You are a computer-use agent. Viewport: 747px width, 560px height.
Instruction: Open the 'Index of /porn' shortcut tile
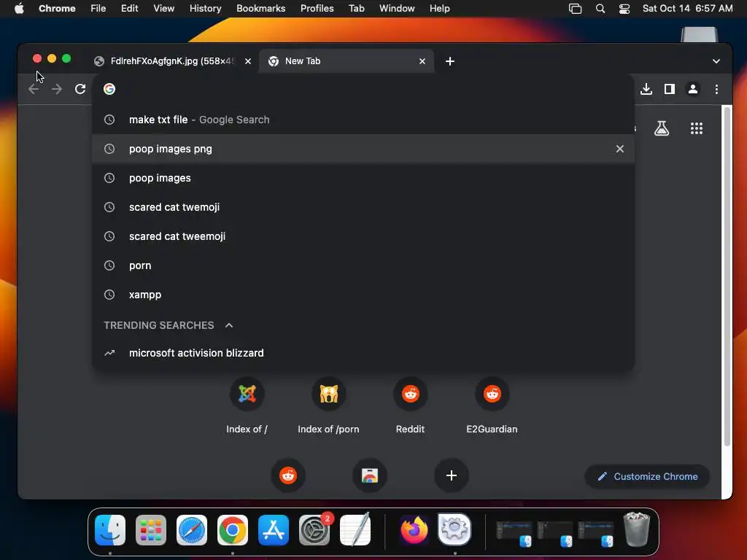[329, 405]
